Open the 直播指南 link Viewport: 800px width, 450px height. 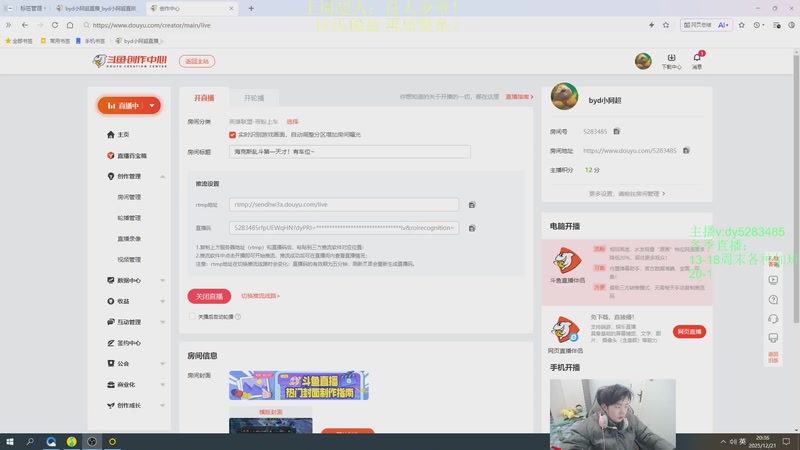[519, 96]
